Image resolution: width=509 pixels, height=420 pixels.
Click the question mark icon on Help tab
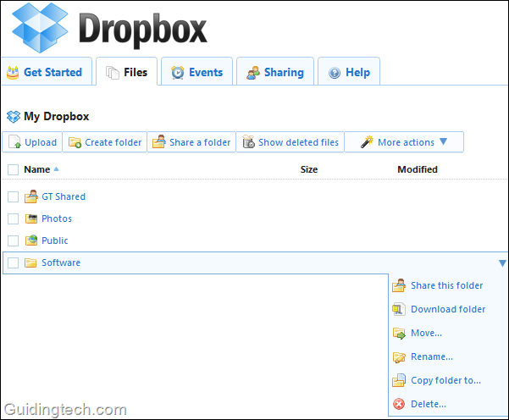(x=335, y=73)
